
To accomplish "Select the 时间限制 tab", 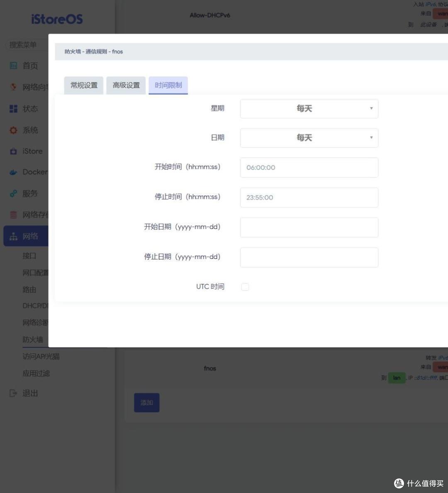I will pyautogui.click(x=168, y=85).
